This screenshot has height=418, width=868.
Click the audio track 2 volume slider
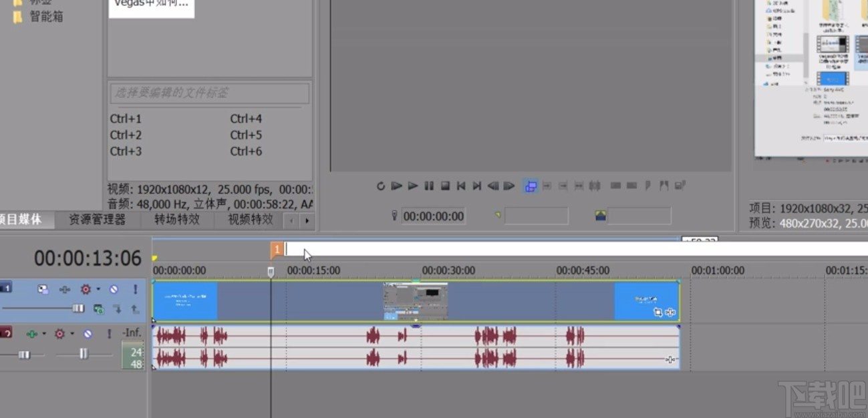point(23,355)
